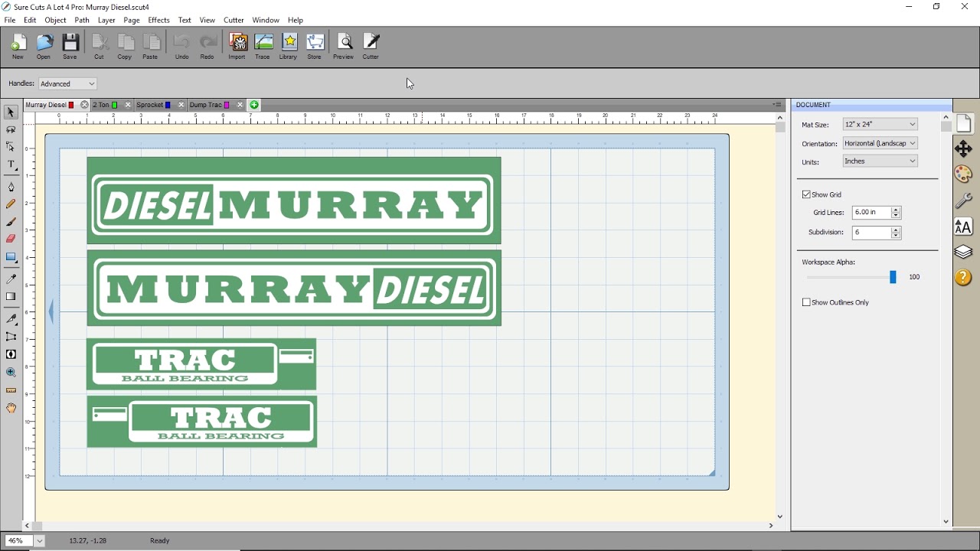Open the Orientation dropdown

(x=880, y=143)
